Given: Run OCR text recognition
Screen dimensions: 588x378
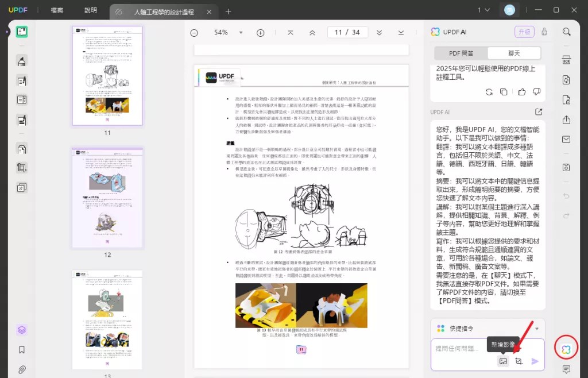Looking at the screenshot, I should pos(566,60).
